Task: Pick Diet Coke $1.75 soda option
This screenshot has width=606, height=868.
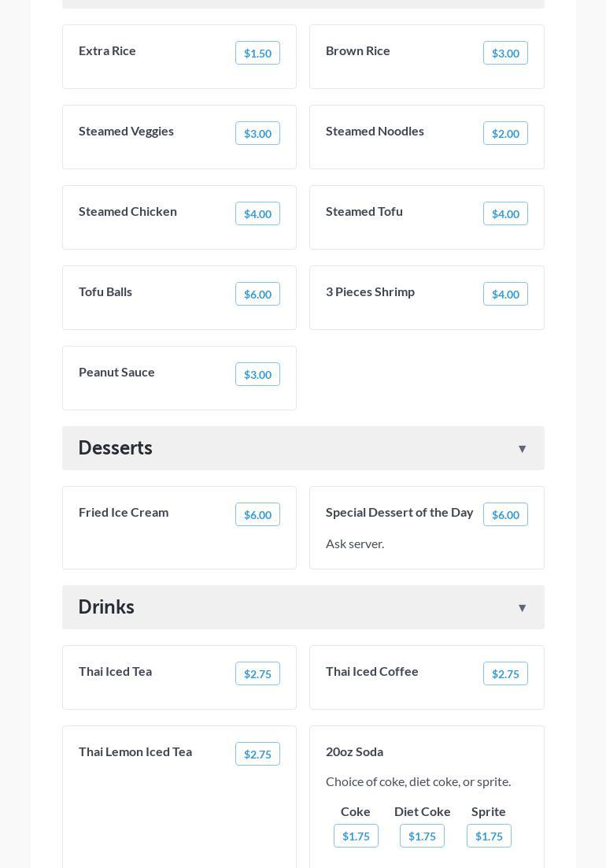Action: point(422,836)
